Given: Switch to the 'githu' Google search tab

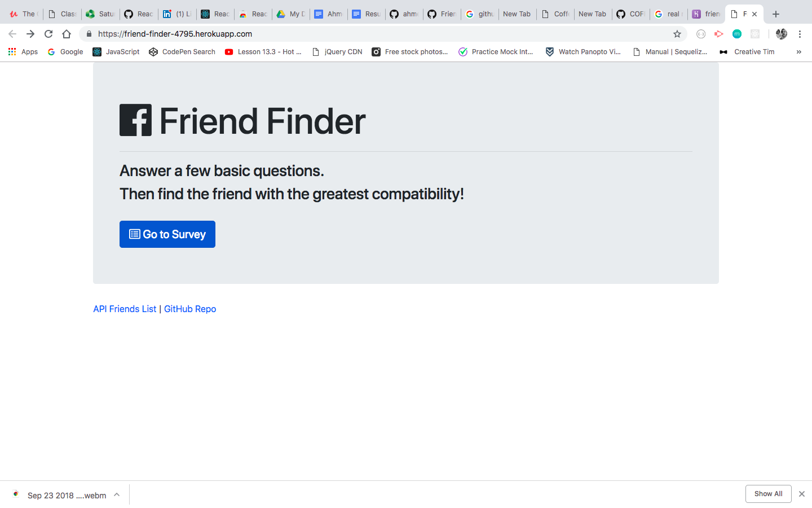Looking at the screenshot, I should (479, 14).
